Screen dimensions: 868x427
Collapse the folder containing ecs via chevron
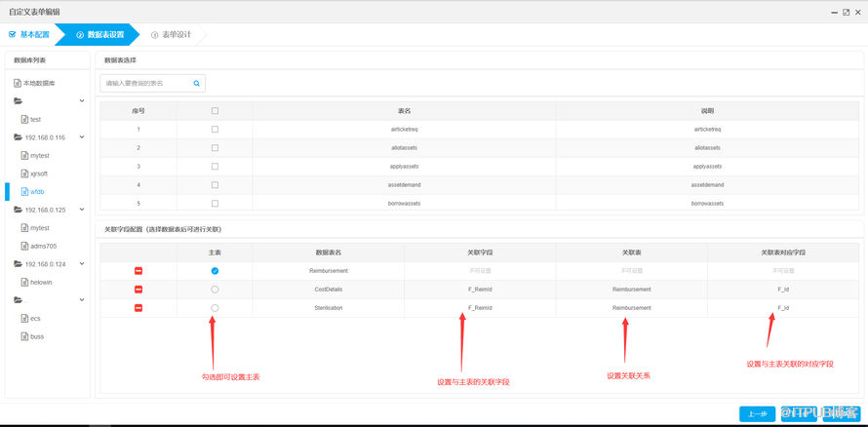click(82, 300)
